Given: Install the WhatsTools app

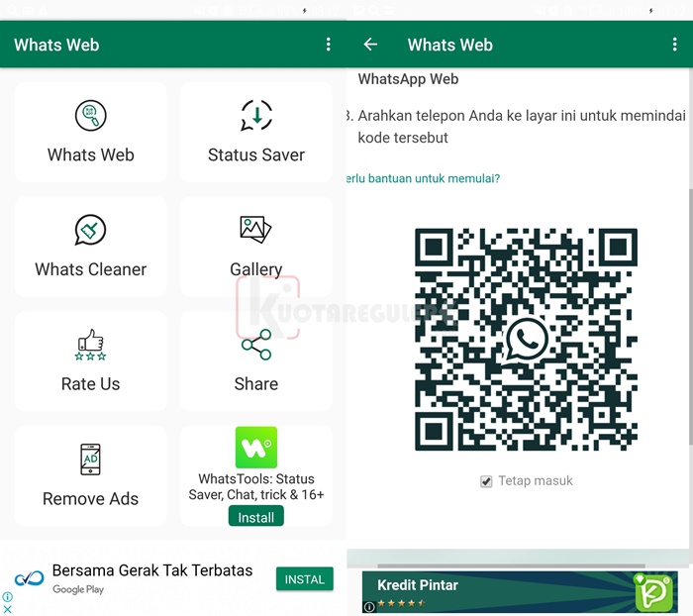Looking at the screenshot, I should tap(256, 516).
